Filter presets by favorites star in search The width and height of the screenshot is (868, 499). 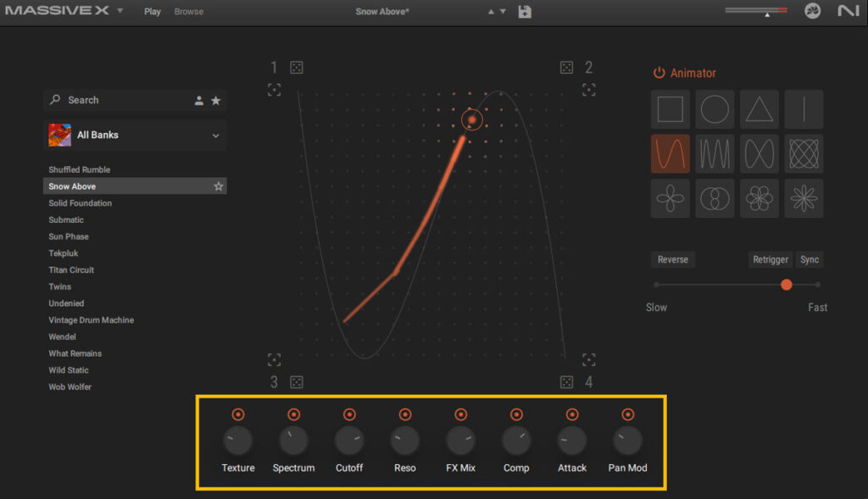coord(216,100)
